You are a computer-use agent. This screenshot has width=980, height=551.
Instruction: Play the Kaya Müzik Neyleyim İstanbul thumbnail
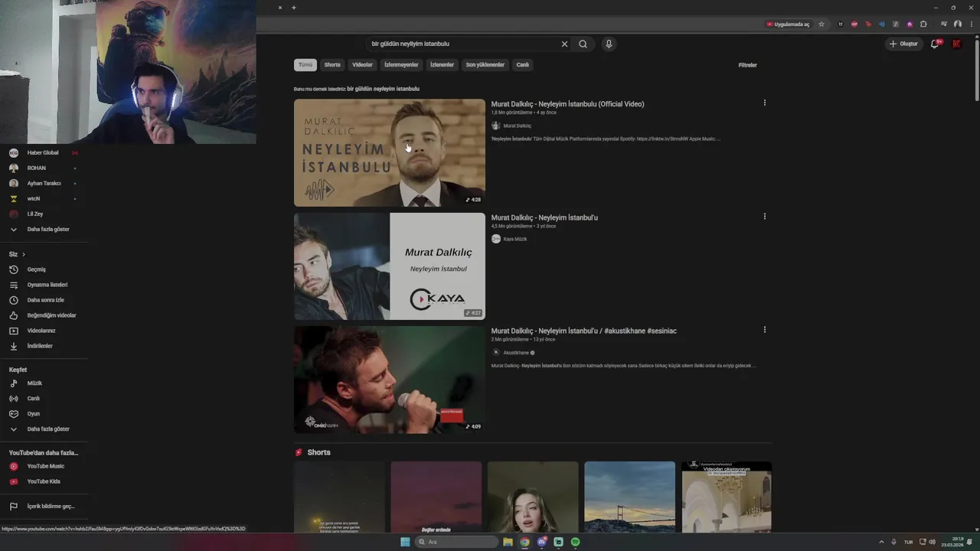(390, 266)
